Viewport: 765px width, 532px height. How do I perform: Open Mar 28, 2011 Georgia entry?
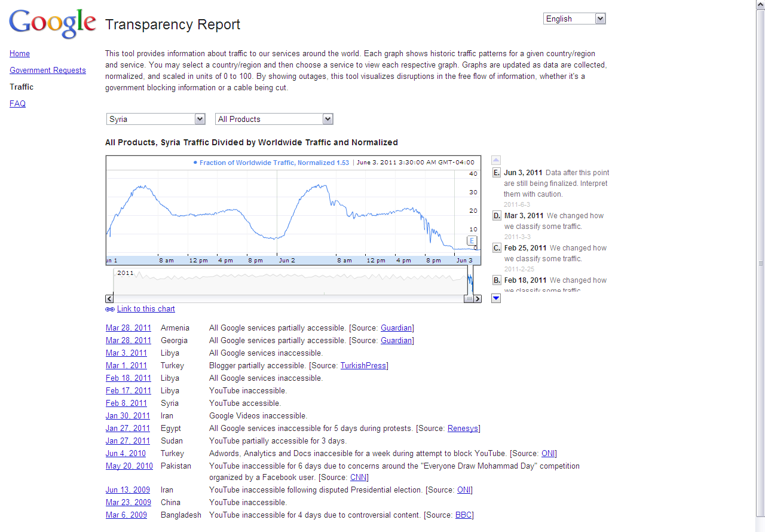[128, 340]
